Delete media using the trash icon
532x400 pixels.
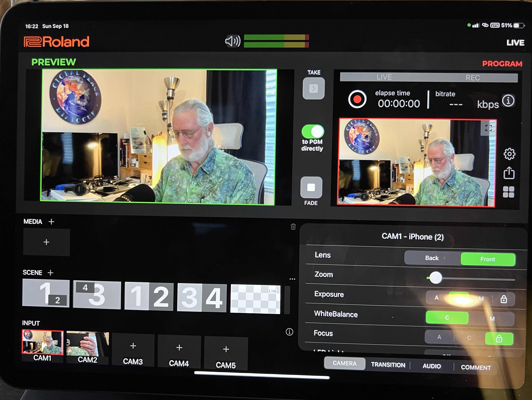pos(293,226)
